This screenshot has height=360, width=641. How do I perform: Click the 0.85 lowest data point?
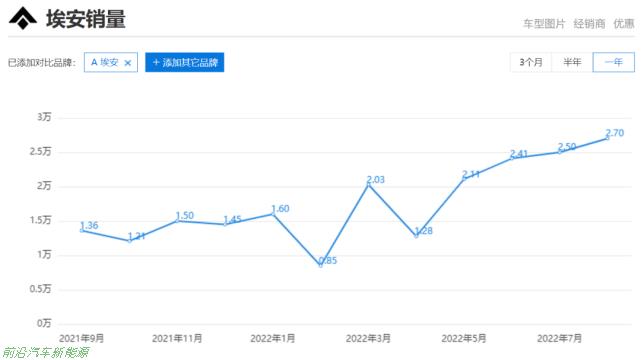(x=320, y=266)
